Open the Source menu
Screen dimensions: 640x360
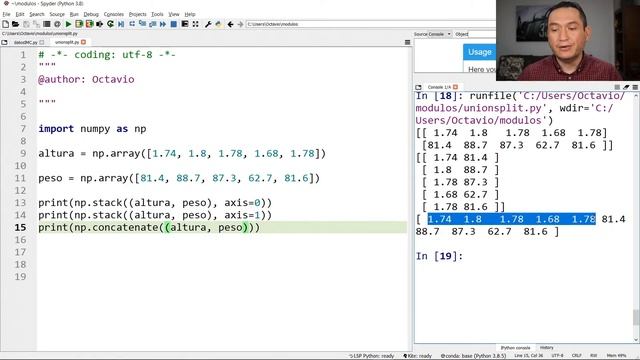(x=57, y=14)
